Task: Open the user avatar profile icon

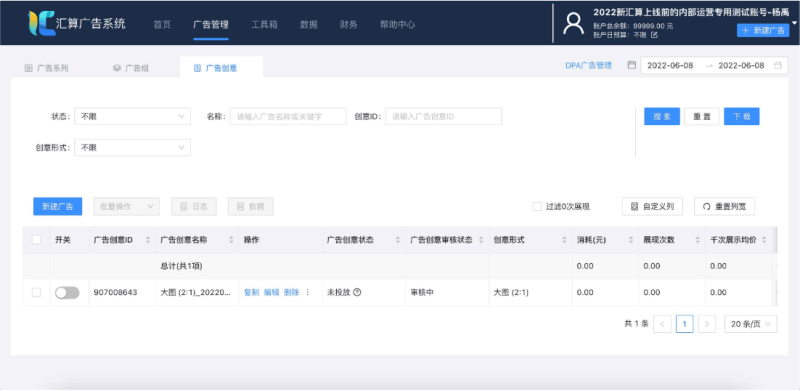Action: (573, 24)
